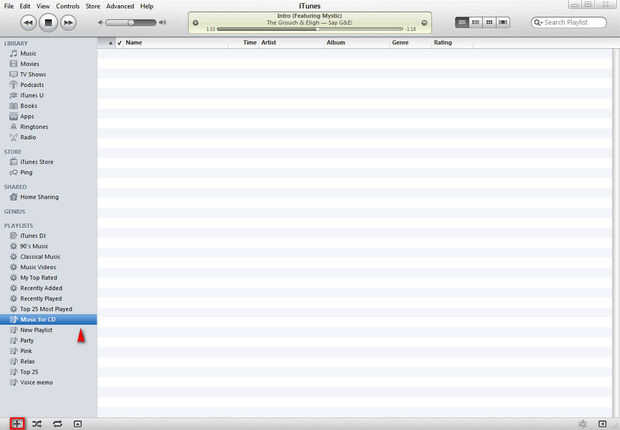The image size is (620, 430).
Task: Click the plus Create Playlist button
Action: (17, 424)
